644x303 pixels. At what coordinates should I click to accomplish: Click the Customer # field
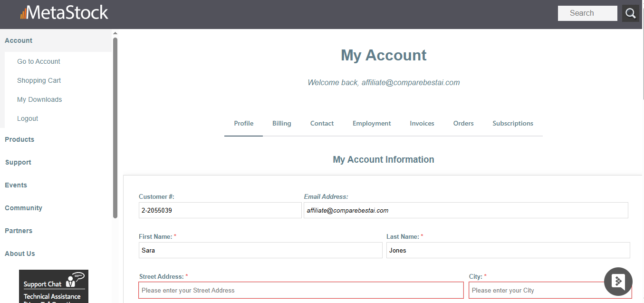pos(220,210)
